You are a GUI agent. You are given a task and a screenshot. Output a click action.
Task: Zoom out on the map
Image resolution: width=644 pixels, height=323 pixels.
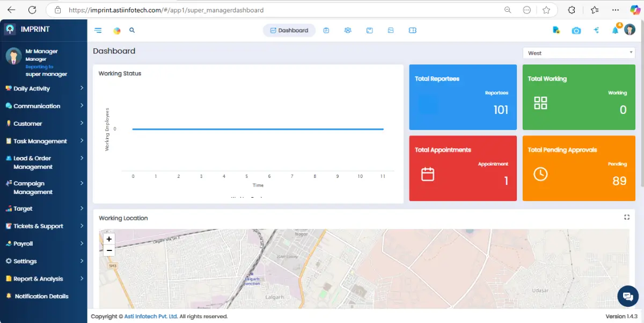tap(109, 250)
